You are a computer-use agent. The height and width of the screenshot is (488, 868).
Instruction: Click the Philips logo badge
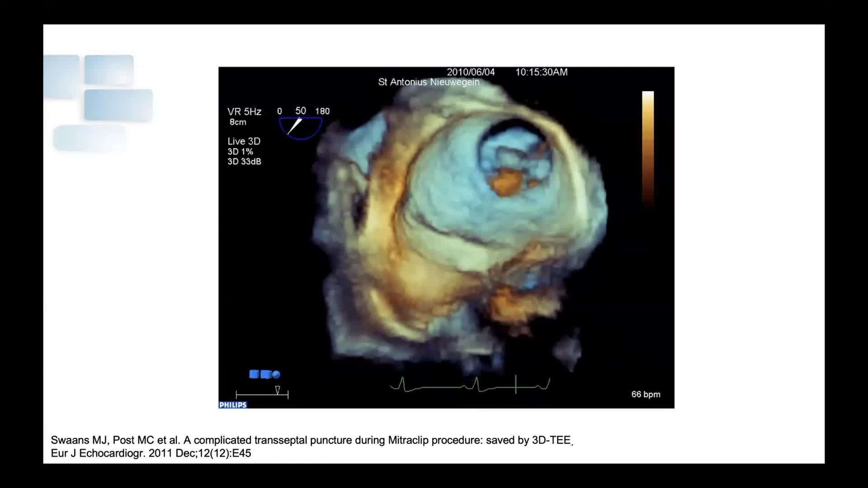[233, 405]
